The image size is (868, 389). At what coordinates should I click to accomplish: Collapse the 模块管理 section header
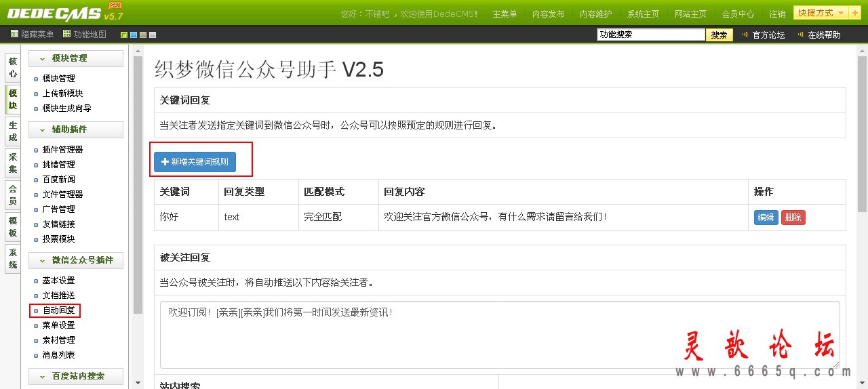click(76, 58)
